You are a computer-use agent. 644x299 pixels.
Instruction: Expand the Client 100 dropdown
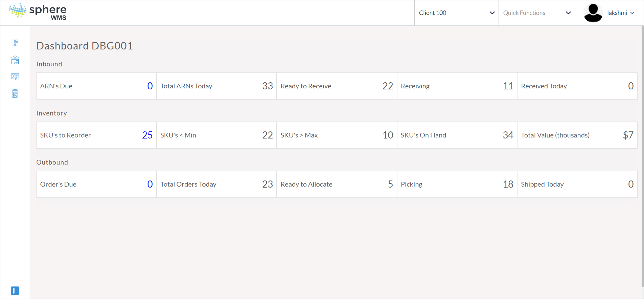tap(456, 13)
